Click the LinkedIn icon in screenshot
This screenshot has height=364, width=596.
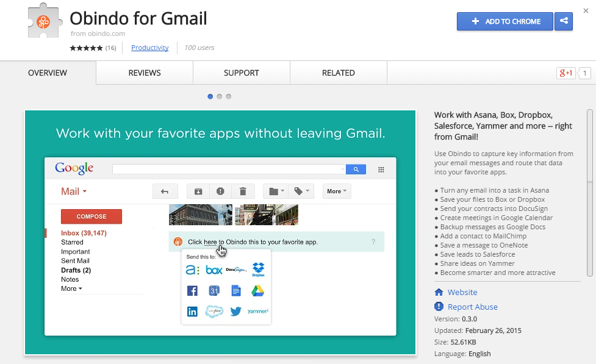point(193,312)
